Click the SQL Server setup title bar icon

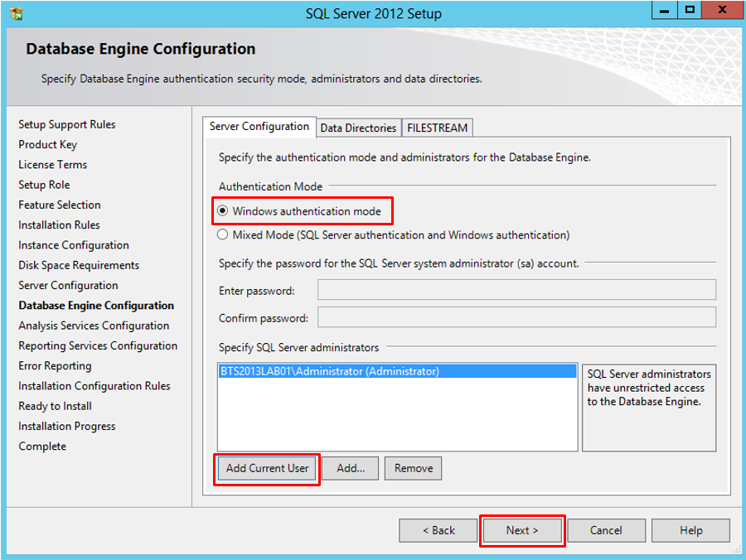(17, 13)
